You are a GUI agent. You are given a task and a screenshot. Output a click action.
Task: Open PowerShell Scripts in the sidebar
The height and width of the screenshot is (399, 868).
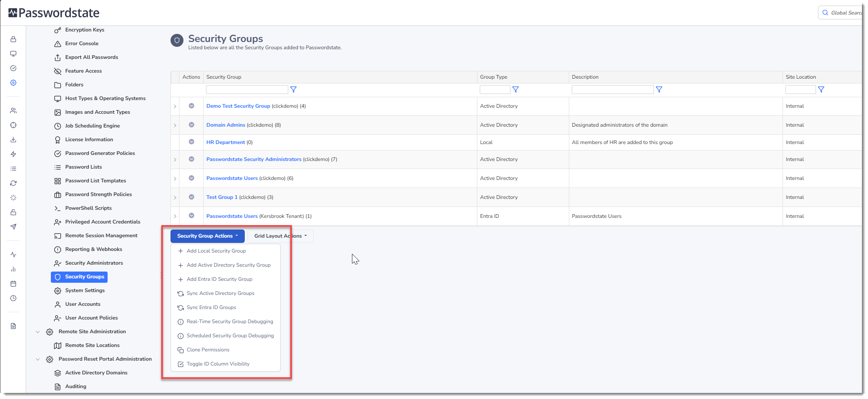click(88, 208)
